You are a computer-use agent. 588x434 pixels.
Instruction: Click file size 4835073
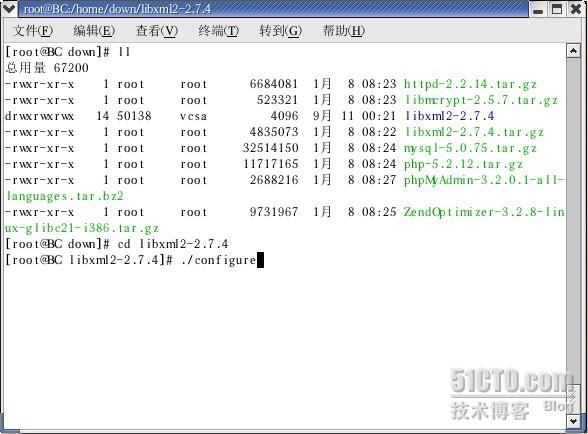274,132
